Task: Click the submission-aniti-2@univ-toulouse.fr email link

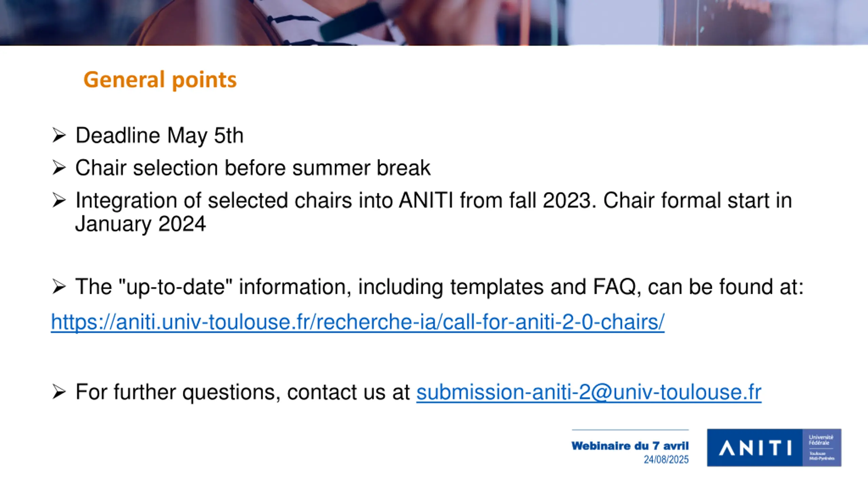Action: [589, 392]
